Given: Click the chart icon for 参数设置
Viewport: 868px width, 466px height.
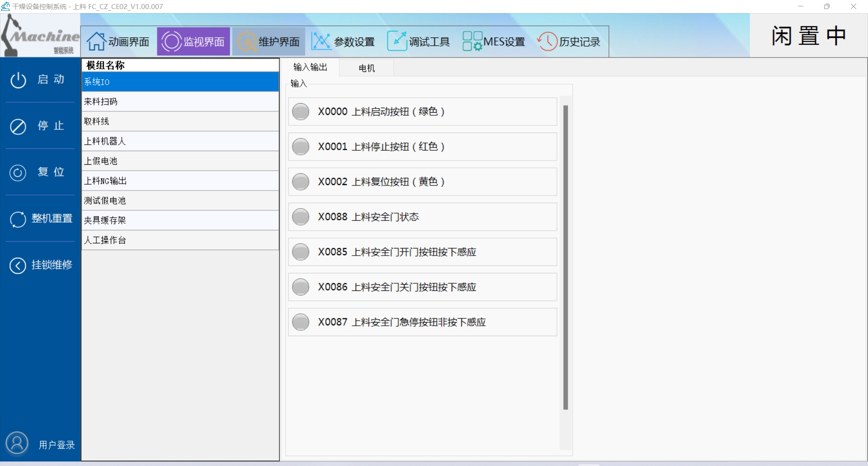Looking at the screenshot, I should tap(321, 42).
